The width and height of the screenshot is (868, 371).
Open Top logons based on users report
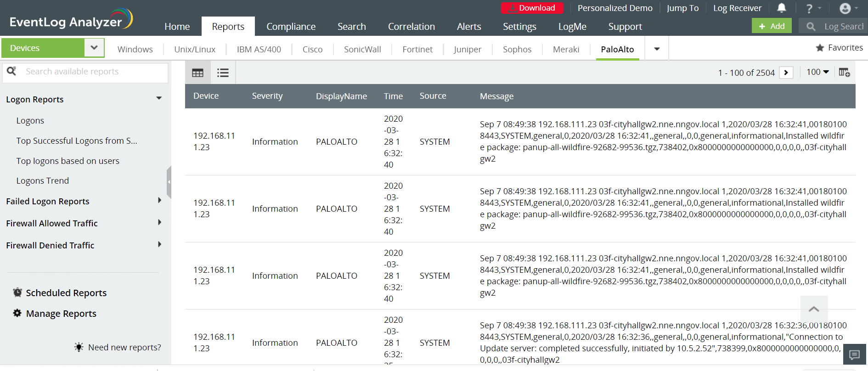tap(68, 161)
